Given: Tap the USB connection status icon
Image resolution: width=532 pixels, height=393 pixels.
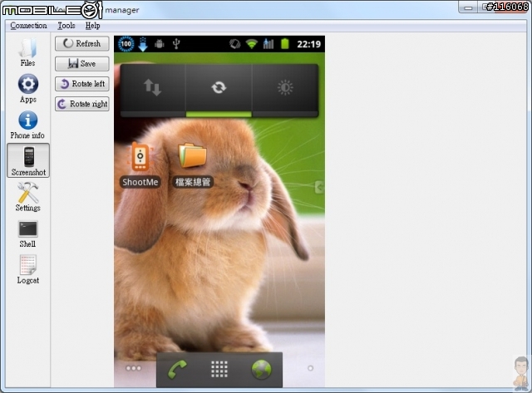Looking at the screenshot, I should [176, 44].
